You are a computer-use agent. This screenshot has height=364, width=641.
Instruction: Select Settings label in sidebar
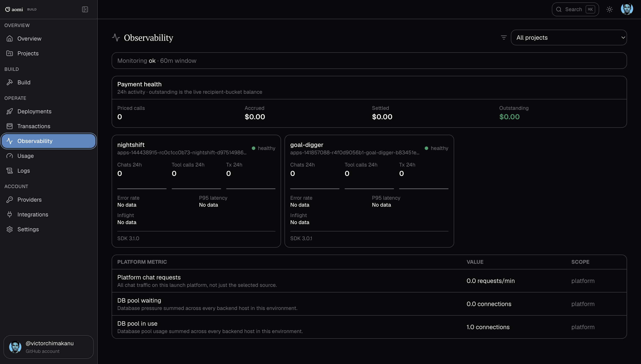(x=28, y=229)
